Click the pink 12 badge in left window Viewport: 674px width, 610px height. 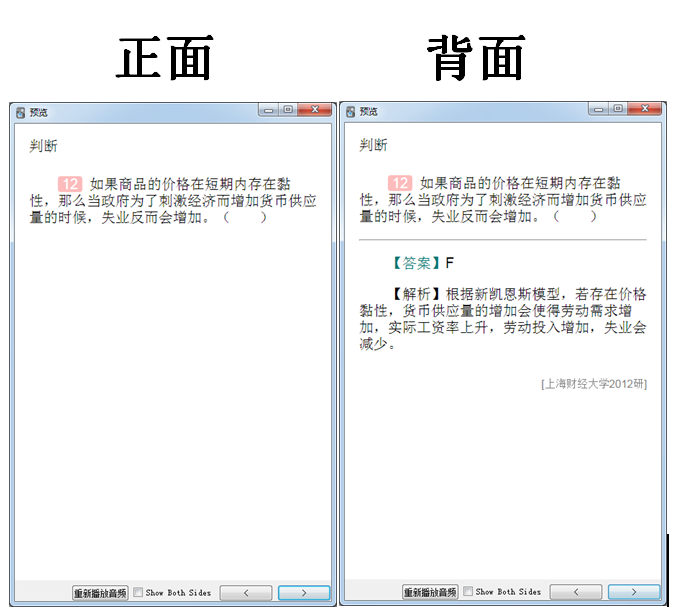70,184
